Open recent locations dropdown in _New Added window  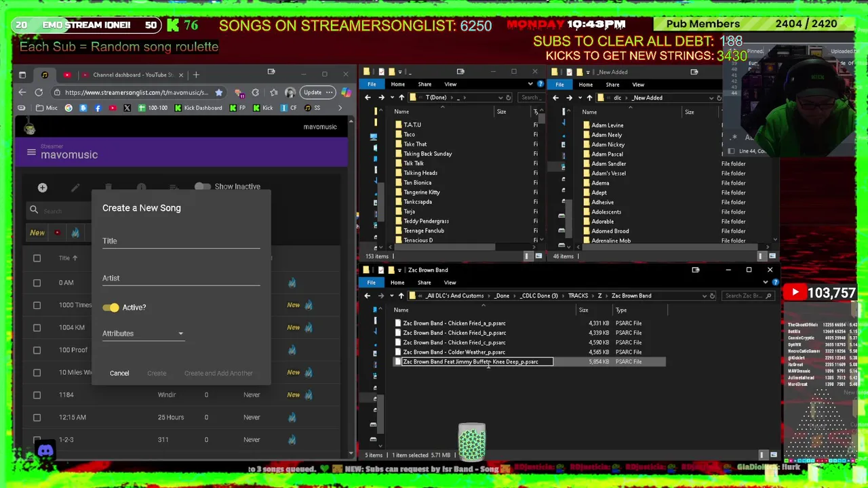580,98
